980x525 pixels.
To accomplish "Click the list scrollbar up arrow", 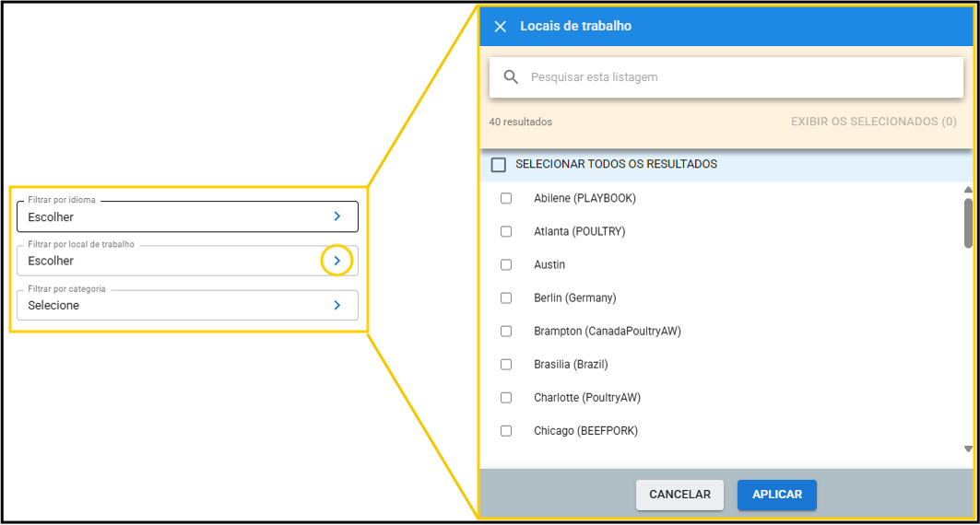I will [x=968, y=190].
